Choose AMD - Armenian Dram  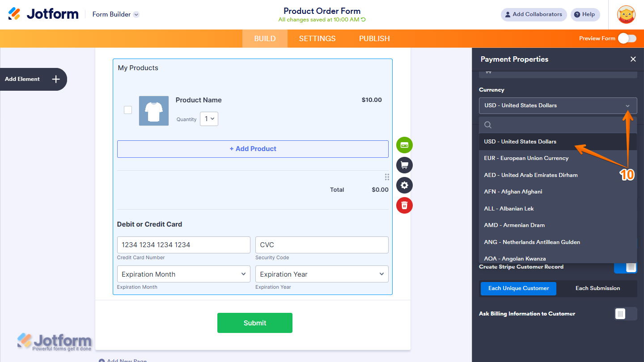pos(558,225)
